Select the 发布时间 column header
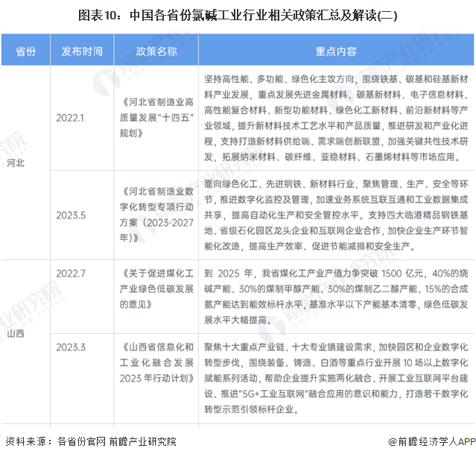The height and width of the screenshot is (457, 476). point(82,51)
